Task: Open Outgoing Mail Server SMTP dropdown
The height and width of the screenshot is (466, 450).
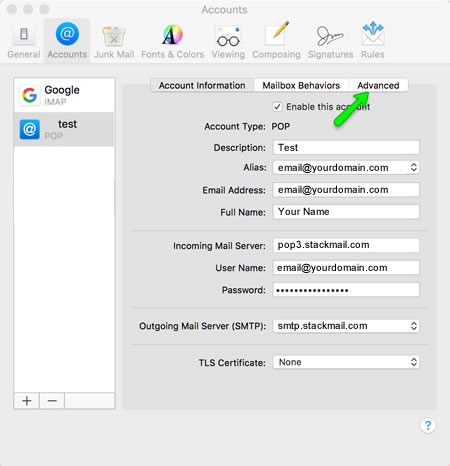Action: click(x=346, y=326)
